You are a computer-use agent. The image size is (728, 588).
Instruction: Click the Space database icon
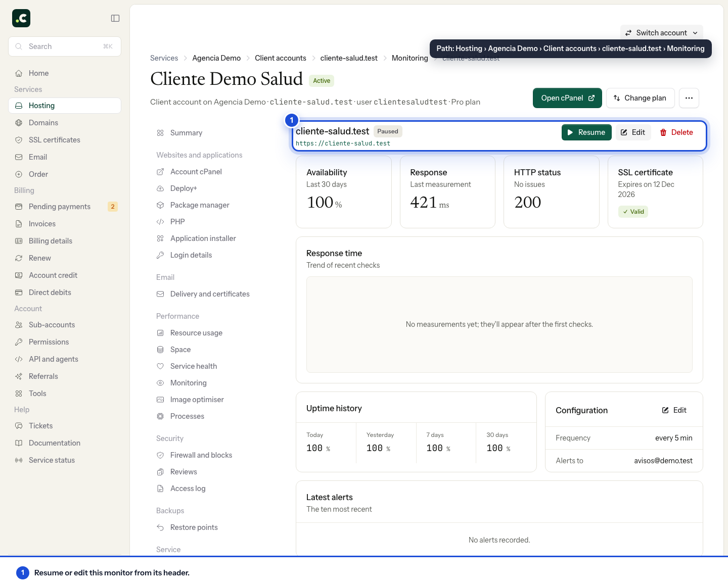pos(160,350)
